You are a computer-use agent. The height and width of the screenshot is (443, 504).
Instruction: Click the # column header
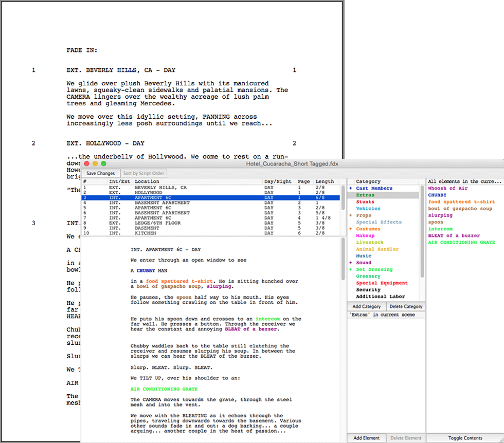94,181
